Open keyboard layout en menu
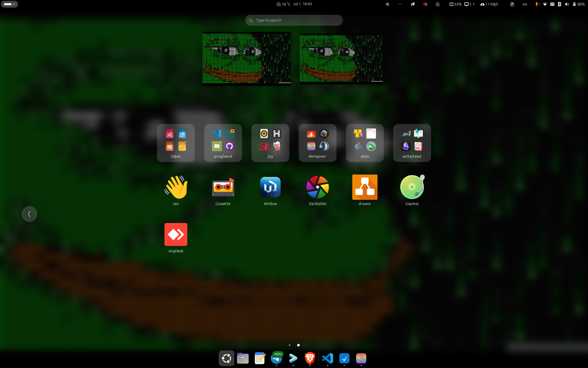 point(525,4)
